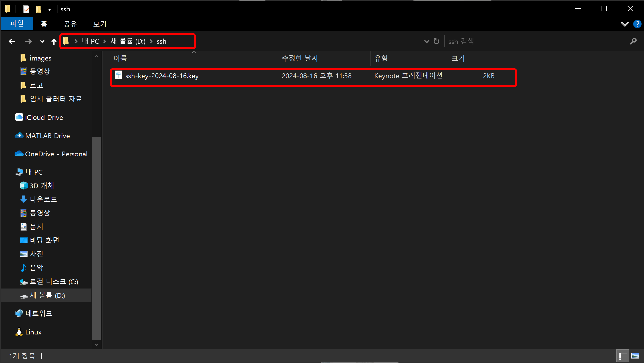Viewport: 644px width, 363px height.
Task: Click the ssh search input field
Action: click(x=538, y=41)
